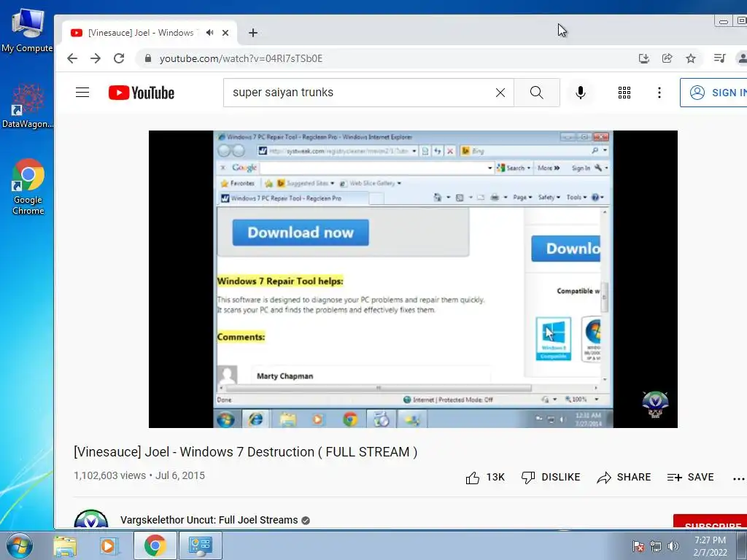The height and width of the screenshot is (560, 747).
Task: Click the video title text
Action: [245, 452]
